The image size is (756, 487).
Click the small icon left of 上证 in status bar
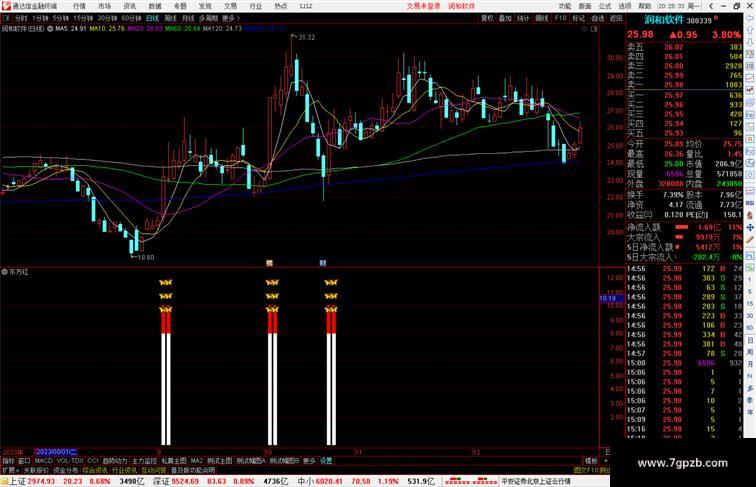coord(4,481)
